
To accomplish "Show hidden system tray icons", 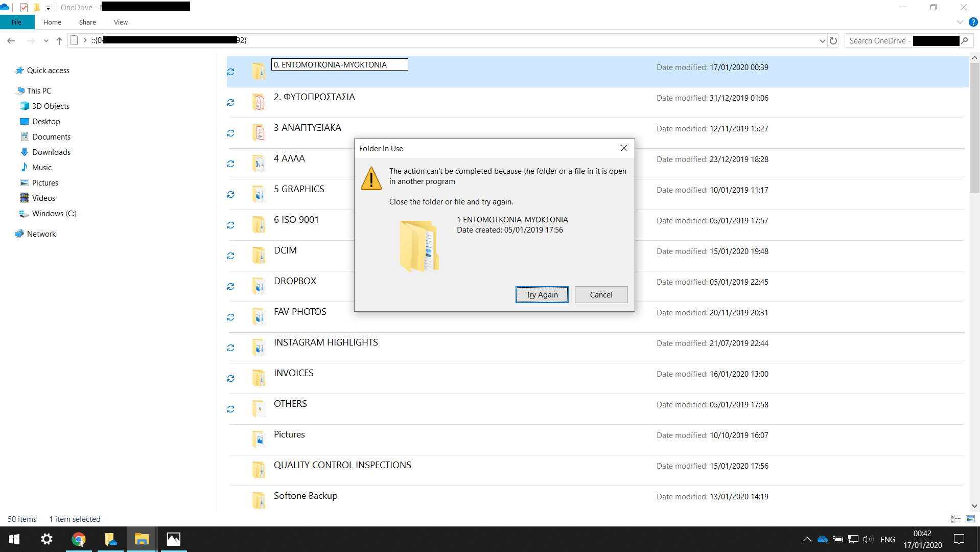I will 807,539.
